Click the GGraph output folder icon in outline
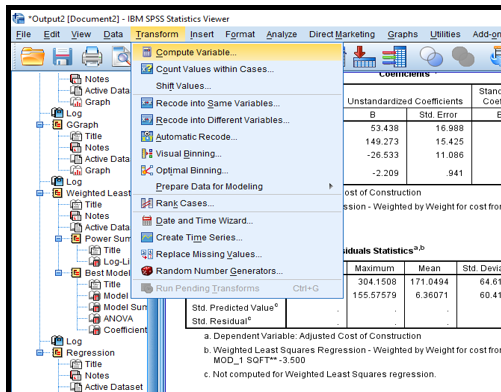The image size is (501, 392). point(57,125)
